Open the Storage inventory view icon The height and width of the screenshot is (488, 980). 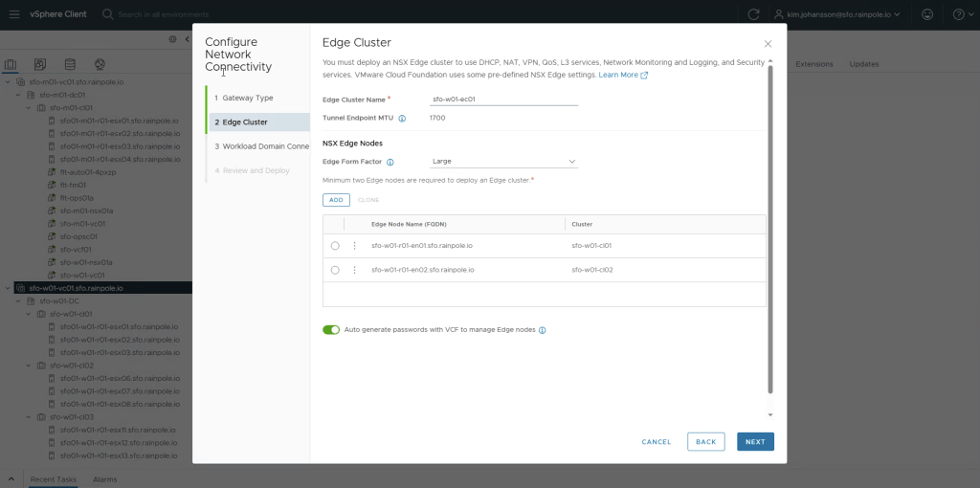[x=69, y=64]
